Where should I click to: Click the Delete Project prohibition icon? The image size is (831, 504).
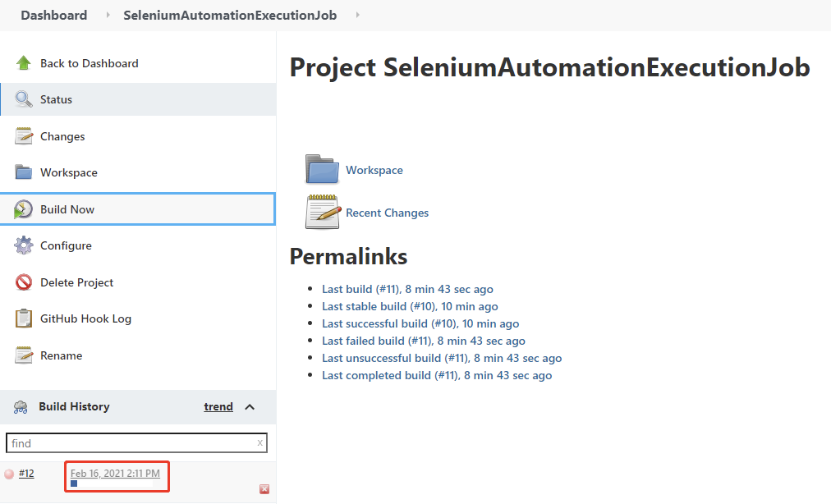[x=24, y=282]
